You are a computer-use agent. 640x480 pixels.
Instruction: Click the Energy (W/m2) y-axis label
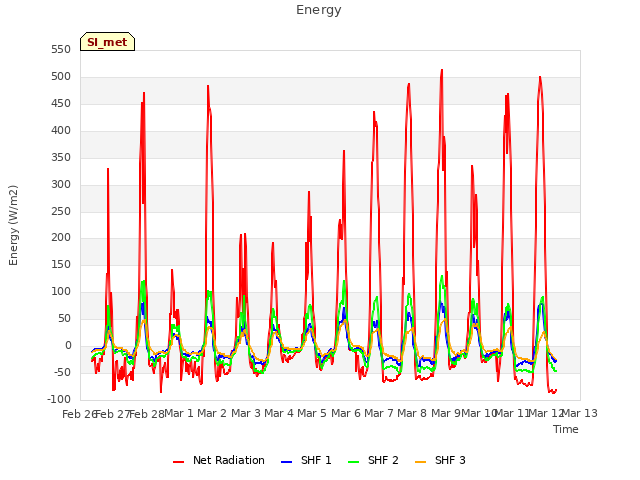(13, 225)
